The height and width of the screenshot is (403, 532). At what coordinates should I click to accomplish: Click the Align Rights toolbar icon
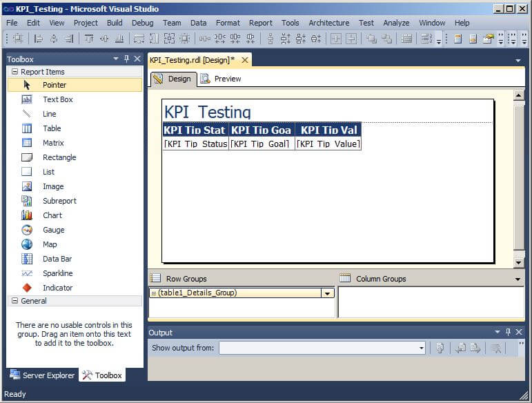tap(69, 39)
